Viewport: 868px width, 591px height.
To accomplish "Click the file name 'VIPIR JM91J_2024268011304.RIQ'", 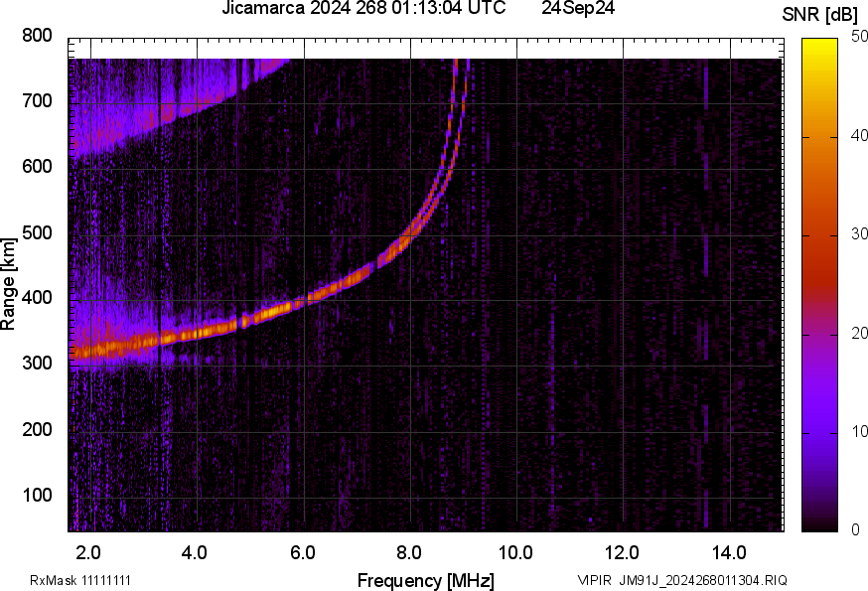I will [x=682, y=580].
